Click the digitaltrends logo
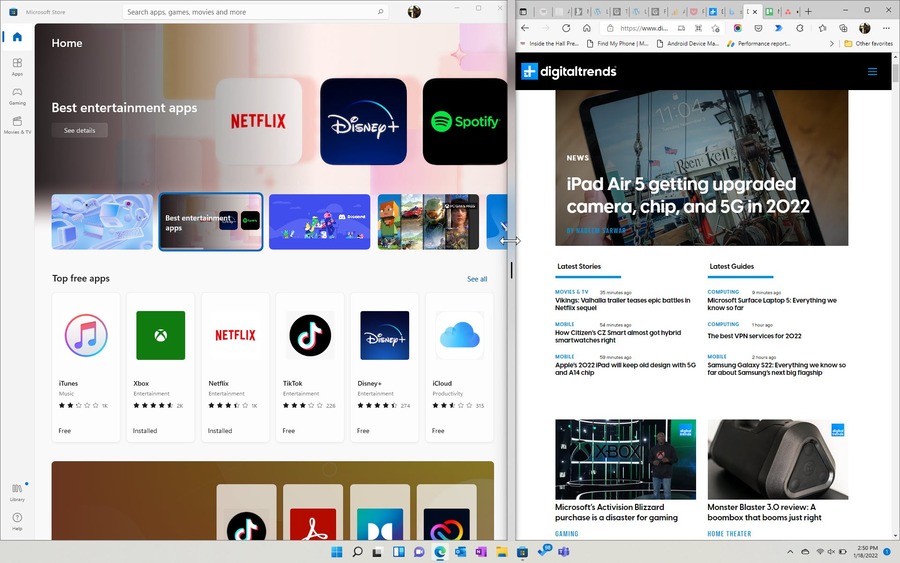 tap(568, 71)
